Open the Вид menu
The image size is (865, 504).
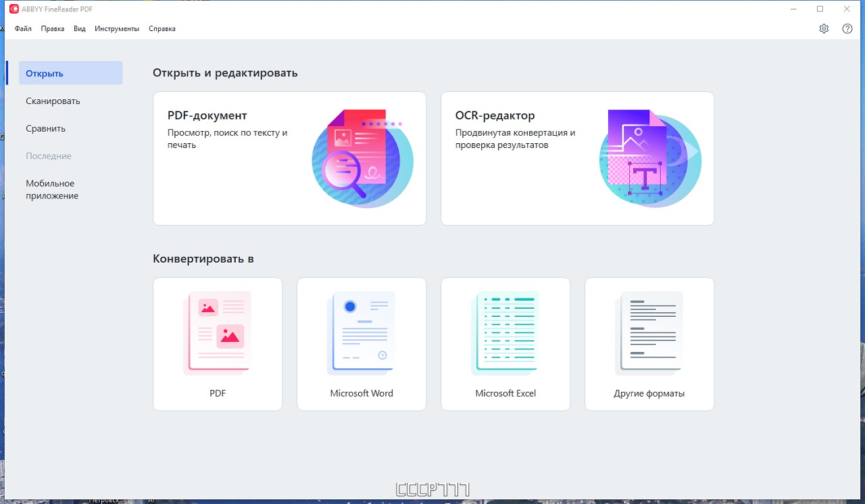pos(80,29)
